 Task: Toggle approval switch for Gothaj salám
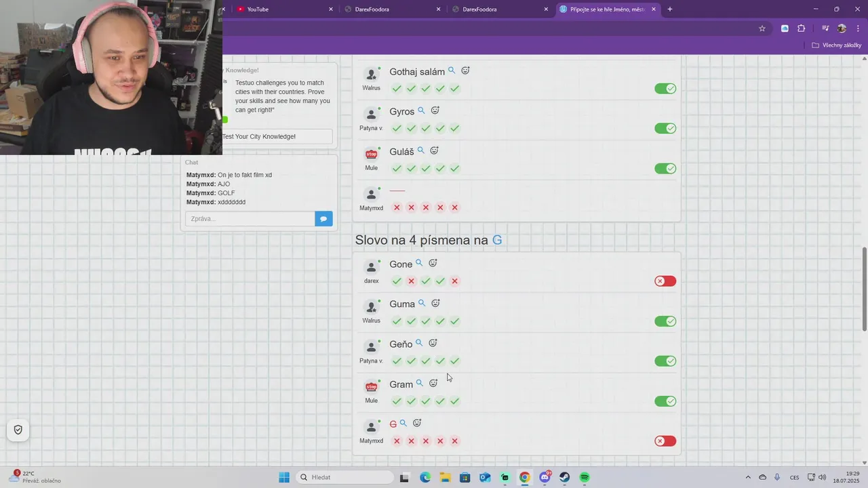[665, 89]
